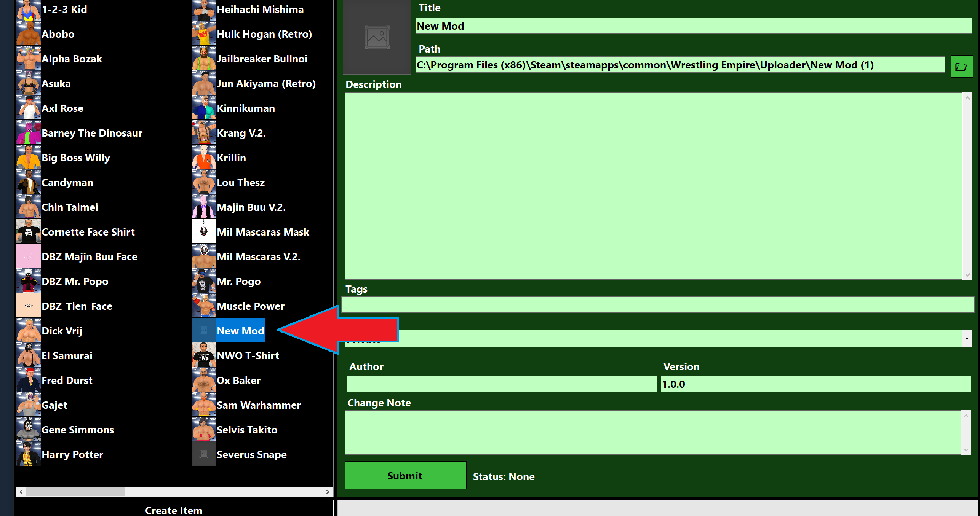Click Change Note scroll down arrow
The height and width of the screenshot is (516, 980).
966,449
